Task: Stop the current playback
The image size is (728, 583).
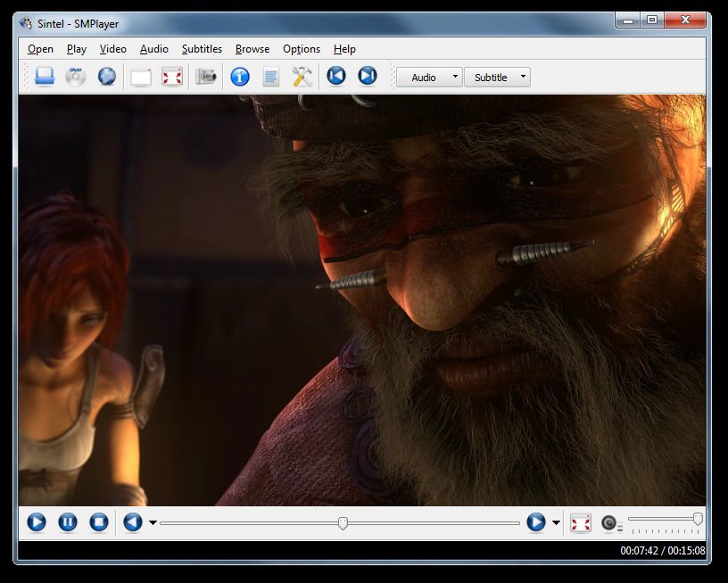Action: (x=98, y=522)
